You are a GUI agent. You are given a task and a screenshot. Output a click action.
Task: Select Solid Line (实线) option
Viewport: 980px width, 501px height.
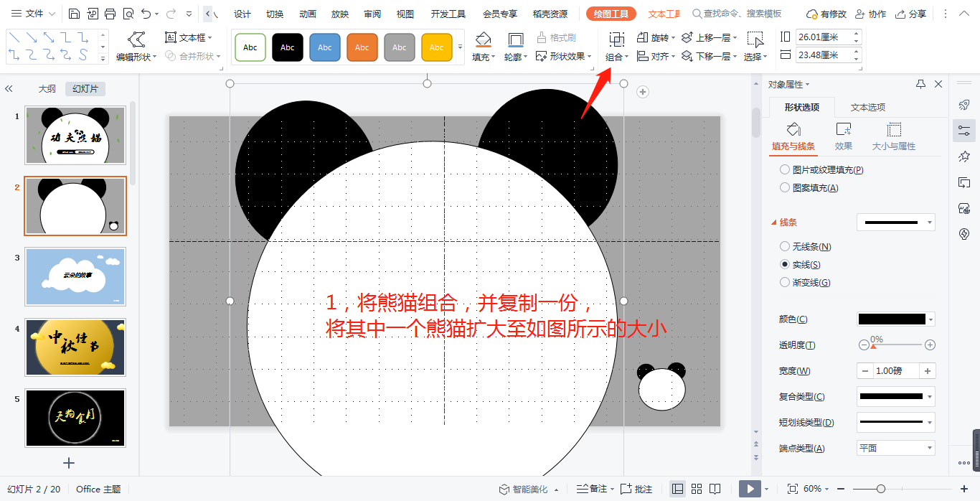(x=801, y=265)
